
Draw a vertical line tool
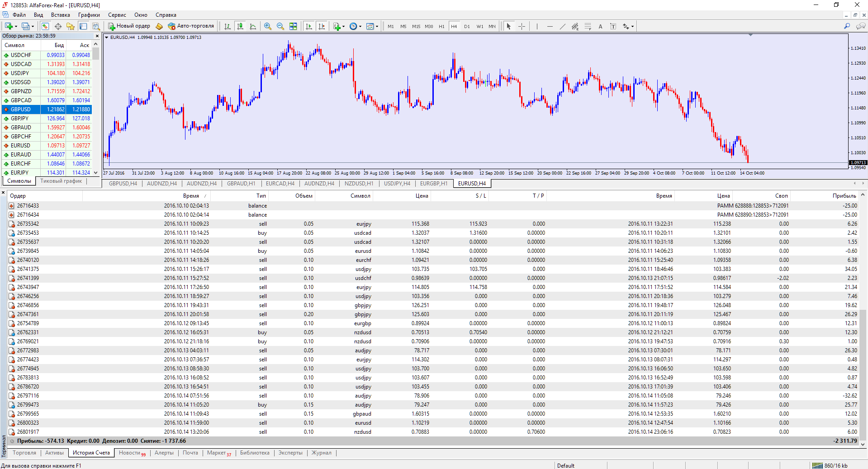pos(537,26)
